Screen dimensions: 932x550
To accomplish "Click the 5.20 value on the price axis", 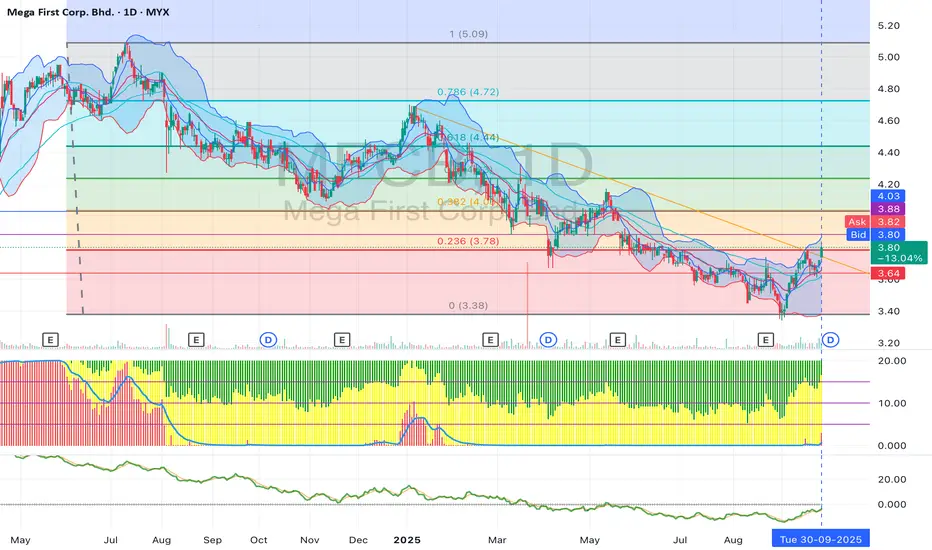I will pyautogui.click(x=889, y=26).
